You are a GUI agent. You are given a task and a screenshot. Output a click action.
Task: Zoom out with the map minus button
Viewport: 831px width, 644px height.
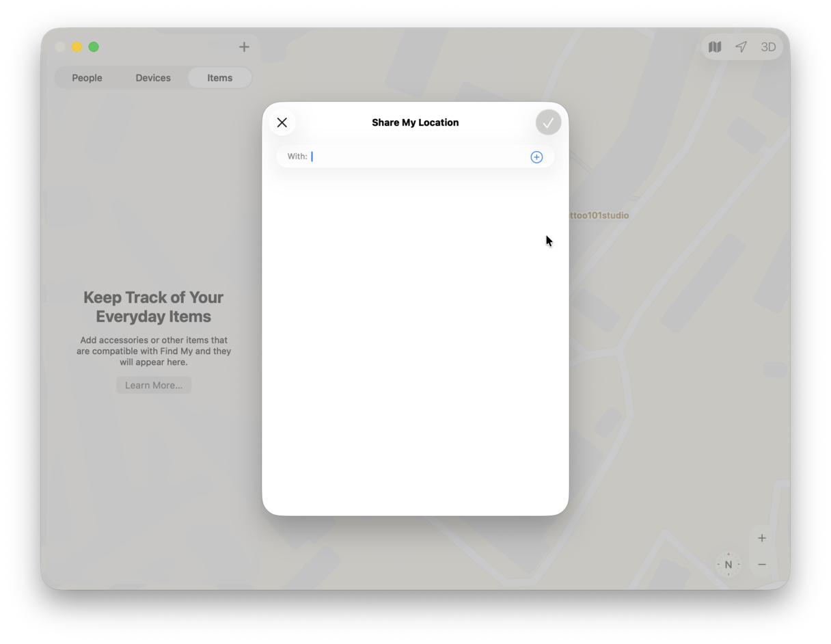[x=762, y=565]
